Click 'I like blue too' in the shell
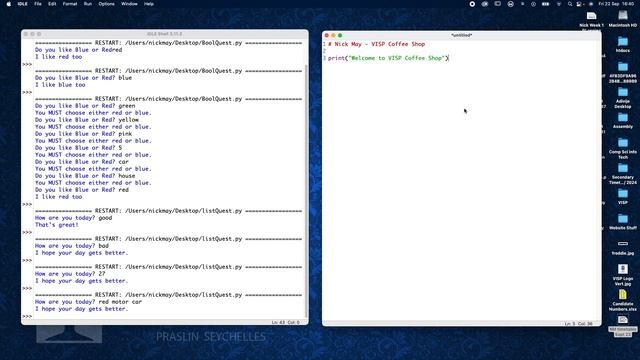This screenshot has width=640, height=360. 60,85
